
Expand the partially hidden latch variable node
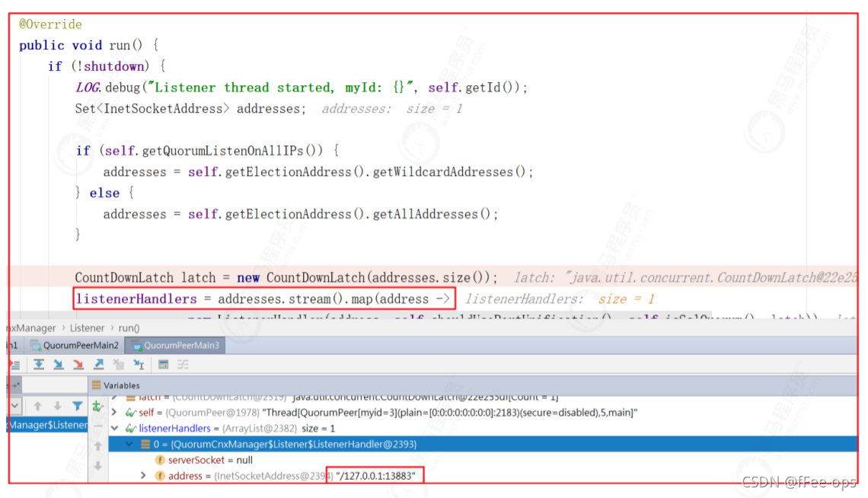114,397
